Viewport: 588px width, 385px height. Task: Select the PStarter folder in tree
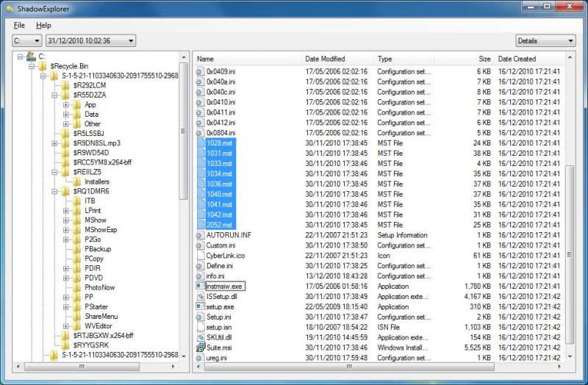pyautogui.click(x=96, y=306)
